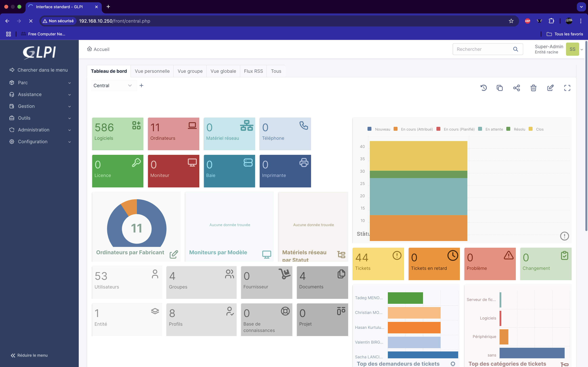The width and height of the screenshot is (588, 367).
Task: Edit the dashboard using the pencil icon
Action: point(550,88)
